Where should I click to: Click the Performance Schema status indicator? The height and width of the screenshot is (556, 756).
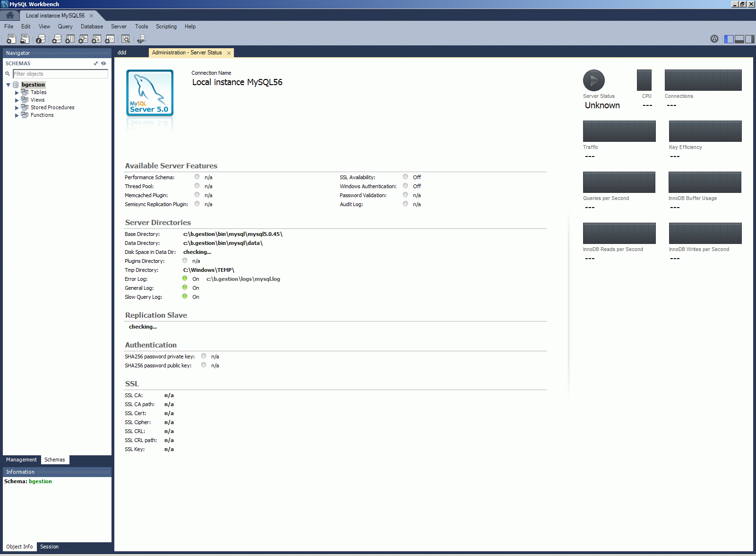197,177
